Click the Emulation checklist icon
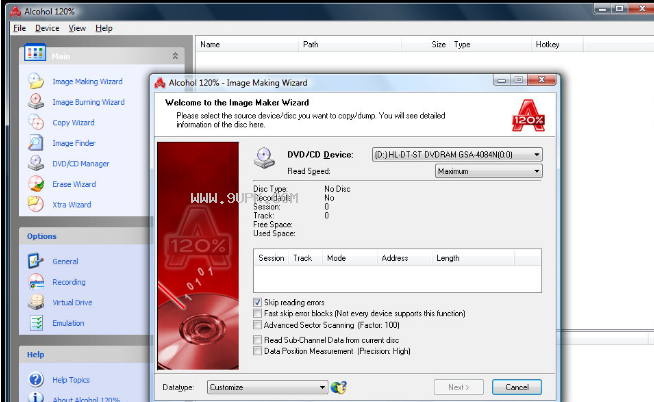 pyautogui.click(x=36, y=323)
